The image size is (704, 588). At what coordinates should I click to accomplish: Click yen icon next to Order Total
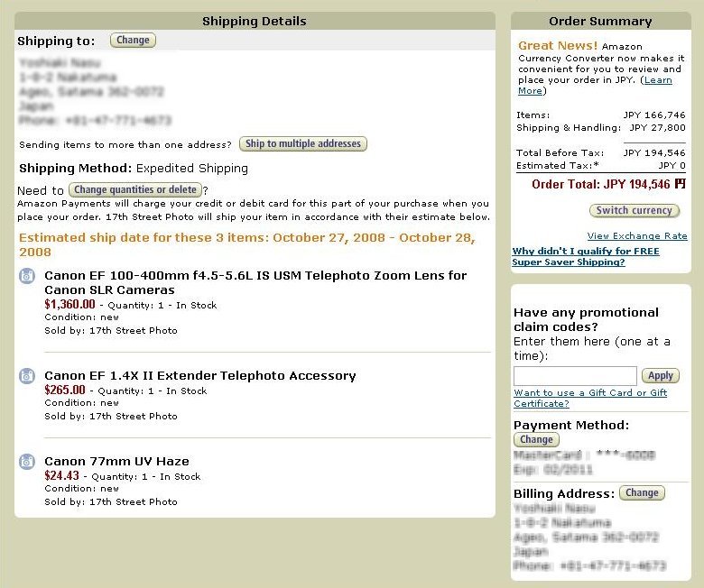(x=681, y=183)
